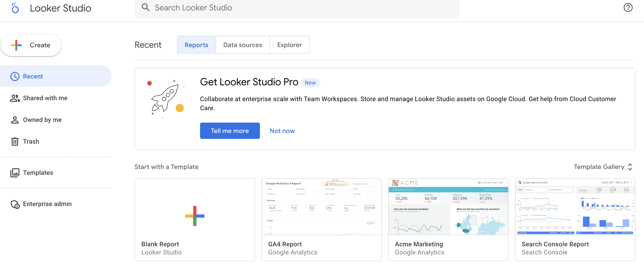Click the Templates gallery icon
The width and height of the screenshot is (644, 266).
15,173
